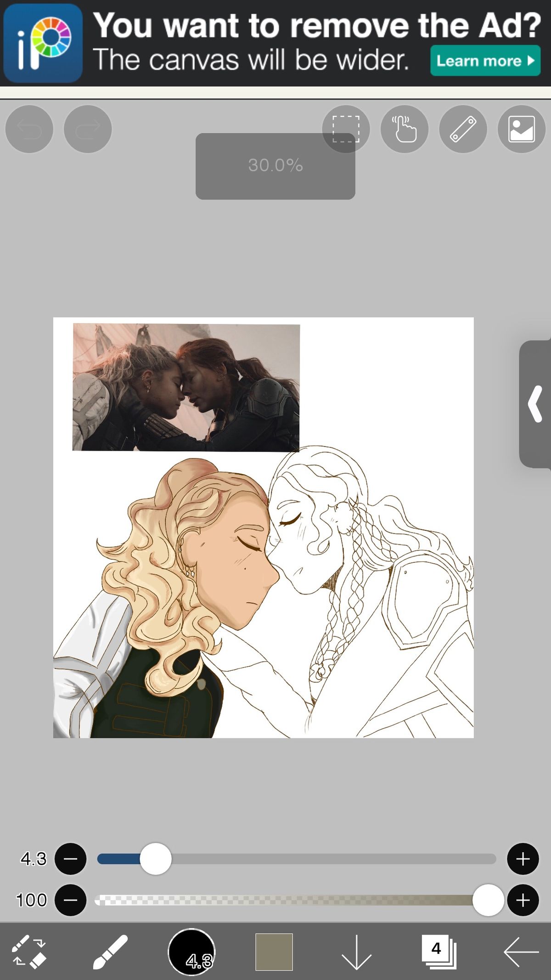Screen dimensions: 551x980
Task: Tap the Redo arrow button
Action: [x=88, y=129]
